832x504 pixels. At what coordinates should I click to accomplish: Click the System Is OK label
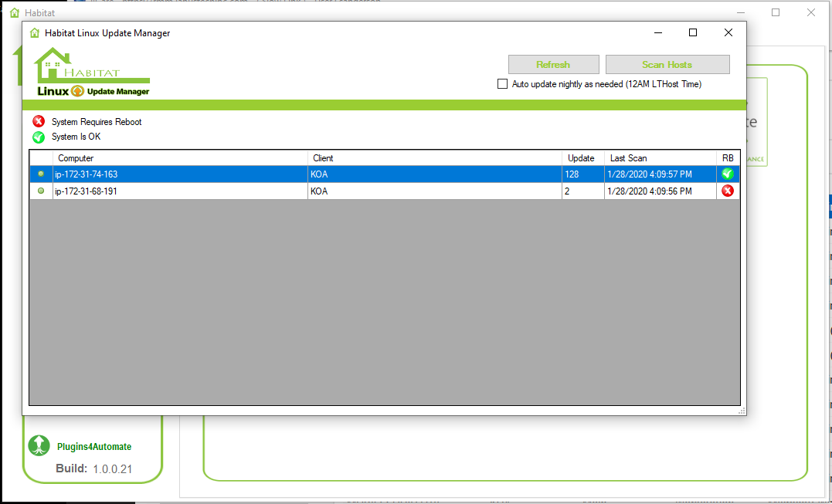(x=76, y=137)
